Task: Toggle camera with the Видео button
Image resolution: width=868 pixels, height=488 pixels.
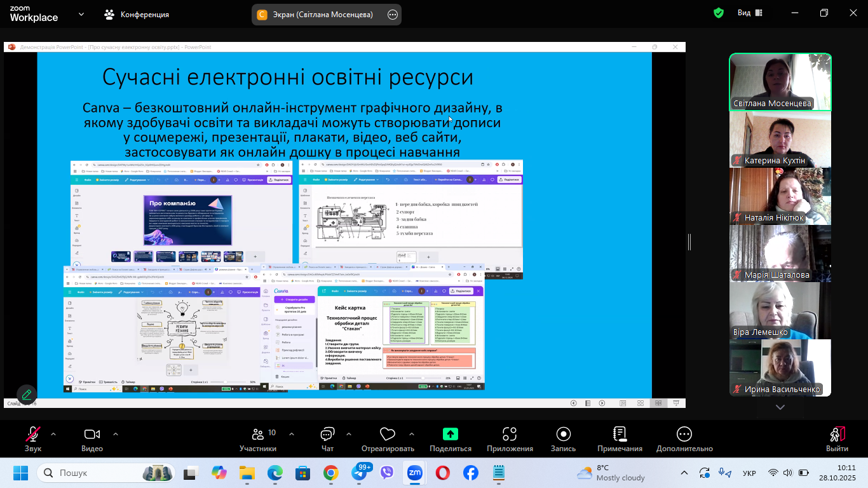Action: click(92, 435)
